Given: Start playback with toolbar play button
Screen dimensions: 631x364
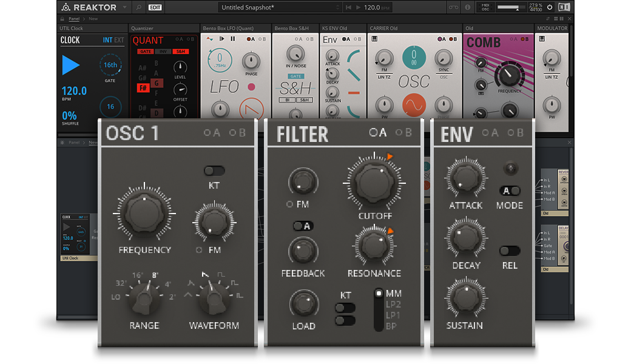Looking at the screenshot, I should [358, 7].
